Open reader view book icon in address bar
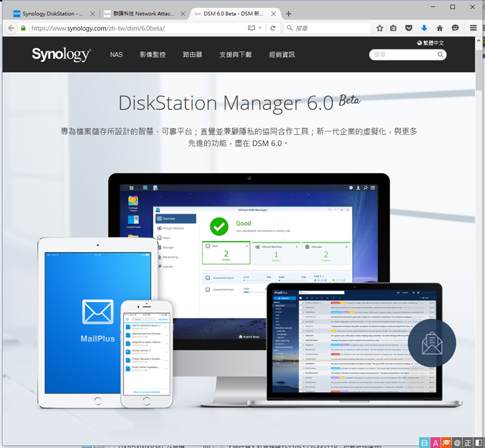The height and width of the screenshot is (448, 485). [251, 28]
